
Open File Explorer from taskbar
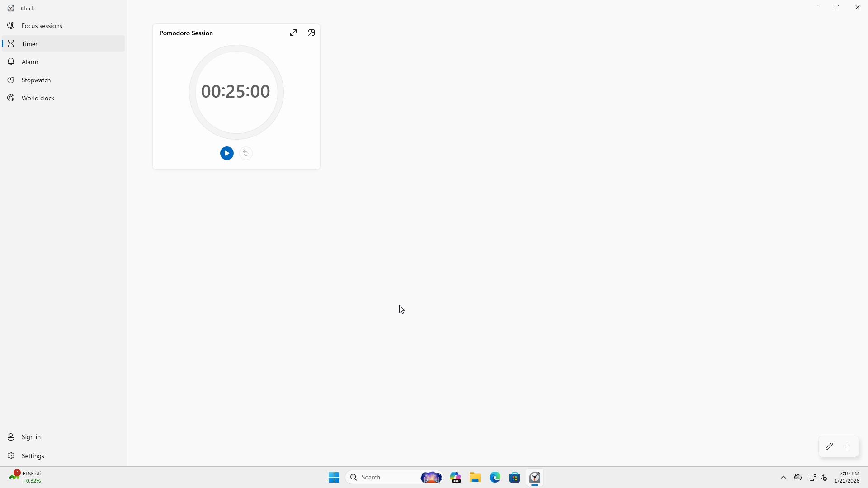point(475,477)
